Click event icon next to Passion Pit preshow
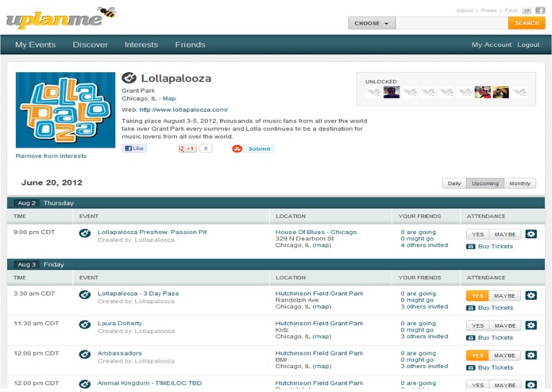This screenshot has width=552, height=392. point(84,233)
